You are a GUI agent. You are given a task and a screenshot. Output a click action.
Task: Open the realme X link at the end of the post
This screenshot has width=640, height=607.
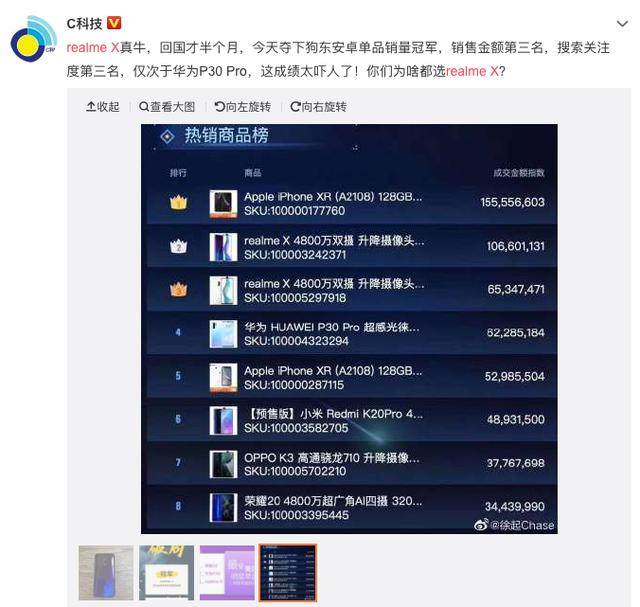tap(472, 71)
